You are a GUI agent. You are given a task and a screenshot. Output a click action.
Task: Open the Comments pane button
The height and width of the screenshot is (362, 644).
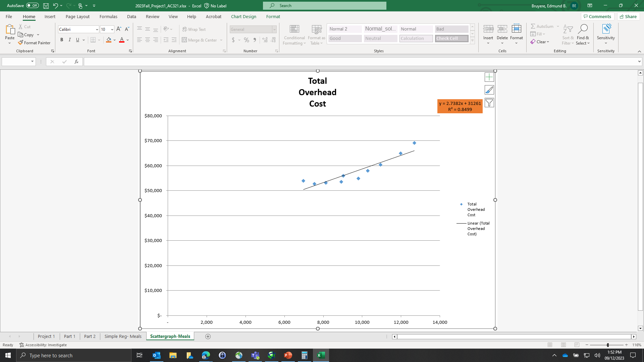pyautogui.click(x=597, y=16)
